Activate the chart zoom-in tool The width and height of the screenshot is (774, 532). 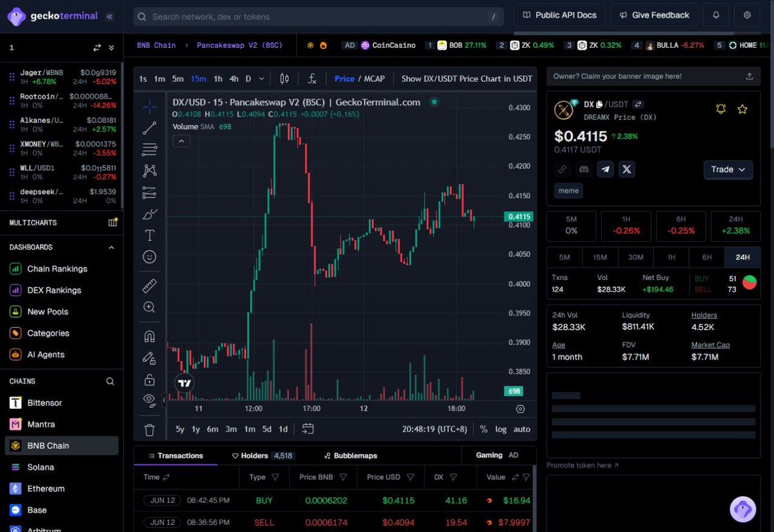[150, 307]
